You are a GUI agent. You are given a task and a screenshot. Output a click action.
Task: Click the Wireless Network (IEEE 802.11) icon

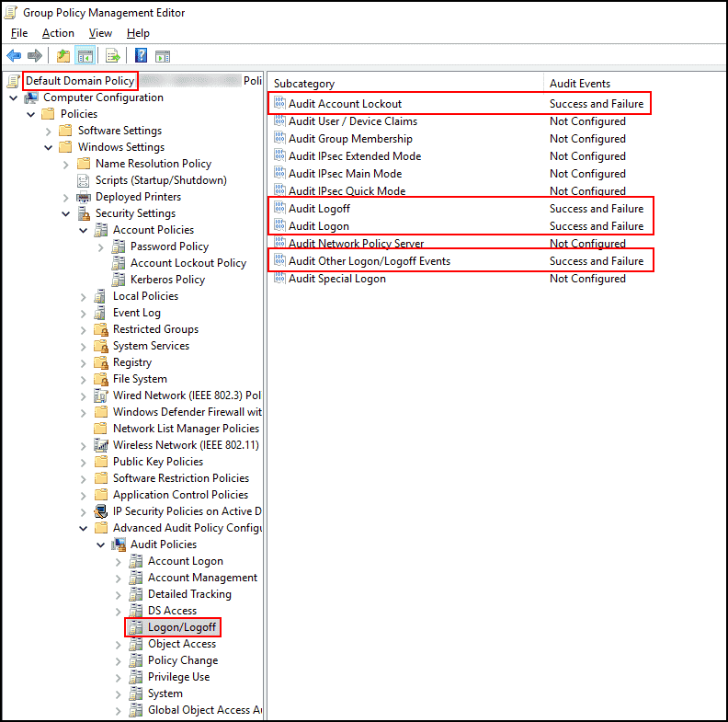101,445
